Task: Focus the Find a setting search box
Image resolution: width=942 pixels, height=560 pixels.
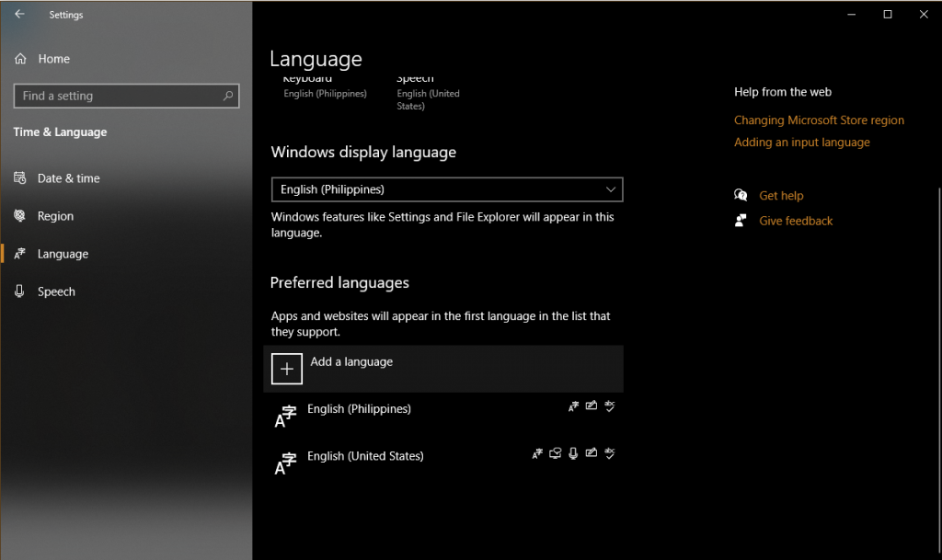Action: pos(126,96)
